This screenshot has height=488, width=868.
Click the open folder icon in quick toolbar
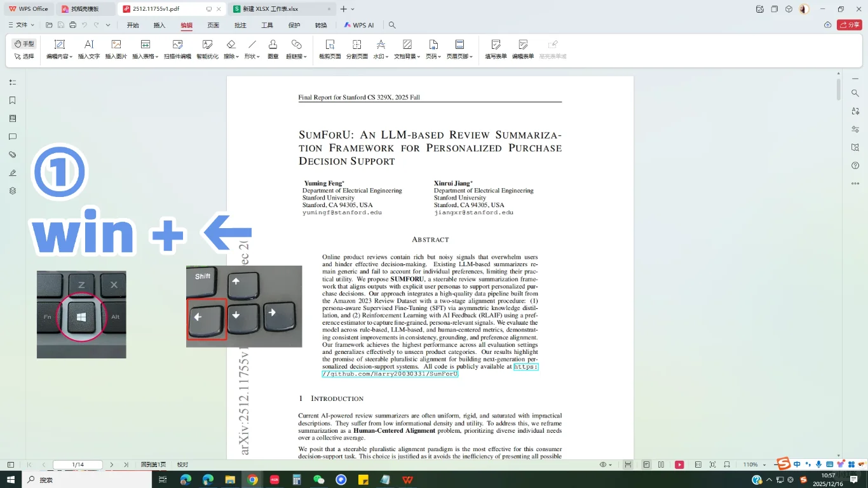[x=50, y=25]
